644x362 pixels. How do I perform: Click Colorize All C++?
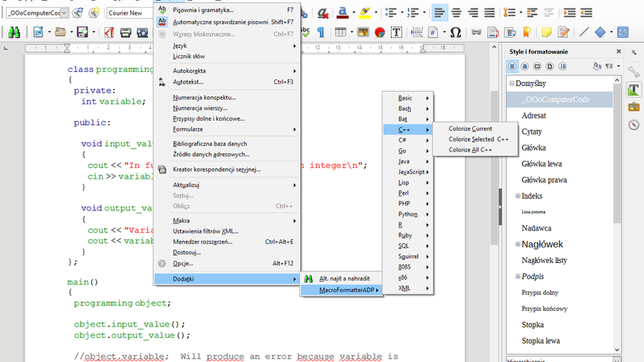coord(475,150)
